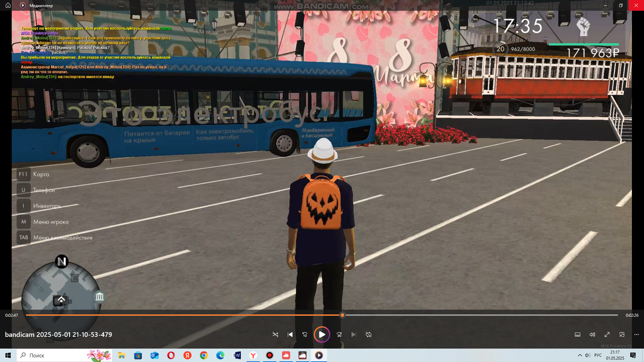Go to next track

(x=354, y=334)
